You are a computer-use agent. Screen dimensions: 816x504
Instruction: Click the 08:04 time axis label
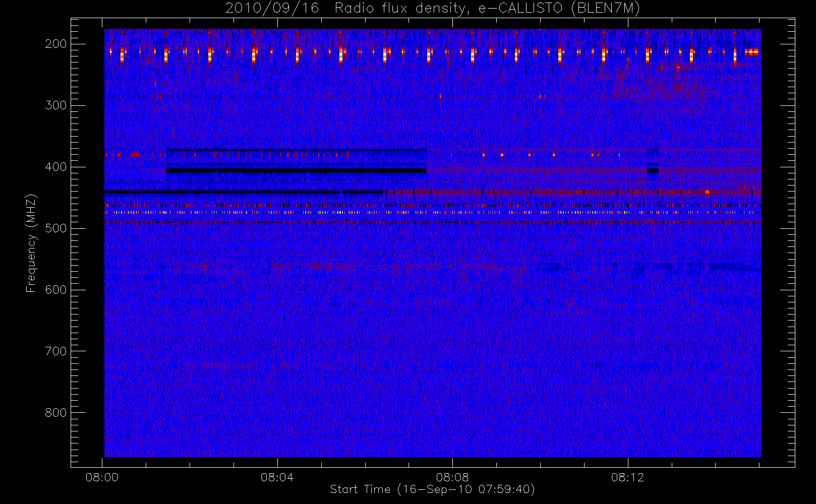pos(277,477)
